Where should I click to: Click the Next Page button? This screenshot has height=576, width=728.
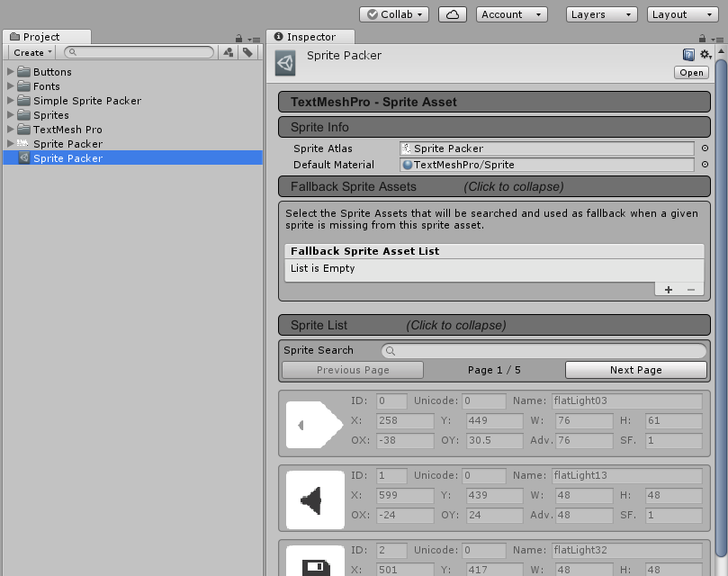[x=635, y=370]
